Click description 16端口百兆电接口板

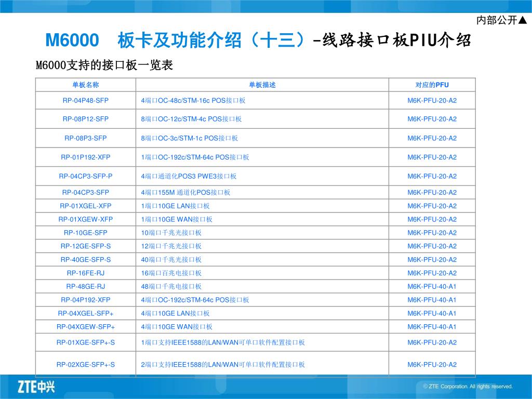click(x=171, y=273)
